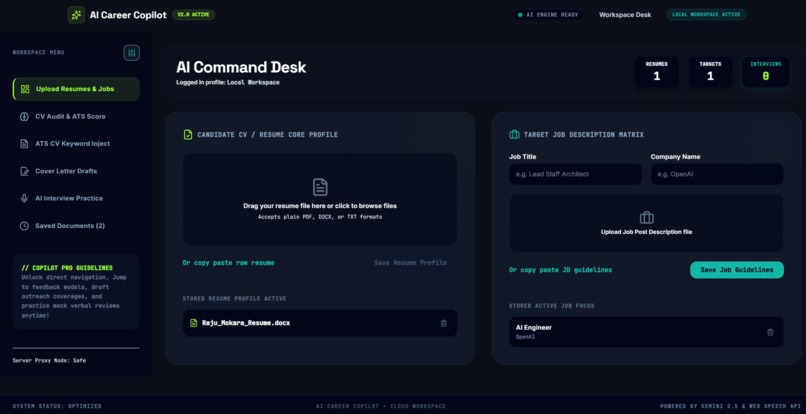This screenshot has width=806, height=414.
Task: Click the Resumes counter card
Action: pos(656,71)
